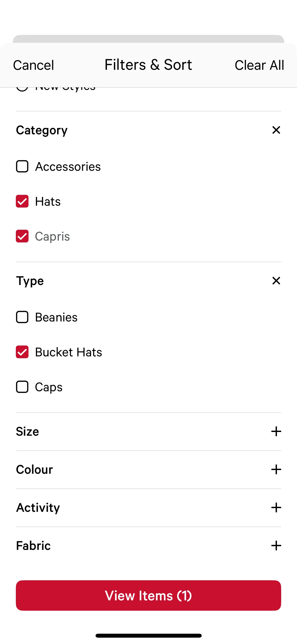Uncheck the Hats category checkbox
The image size is (297, 644).
(x=22, y=201)
